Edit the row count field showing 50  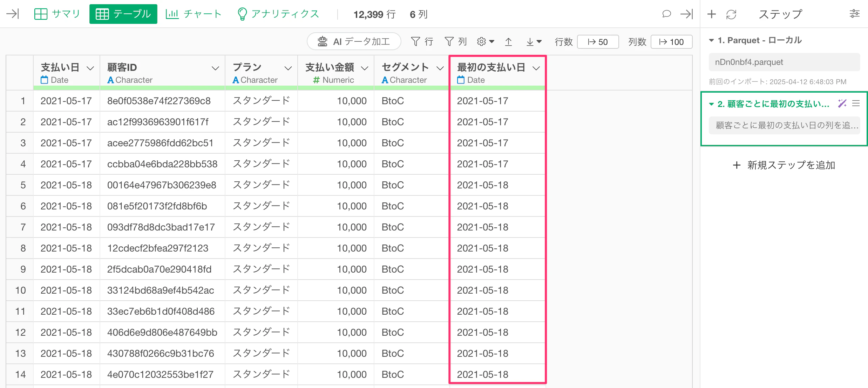[x=598, y=42]
